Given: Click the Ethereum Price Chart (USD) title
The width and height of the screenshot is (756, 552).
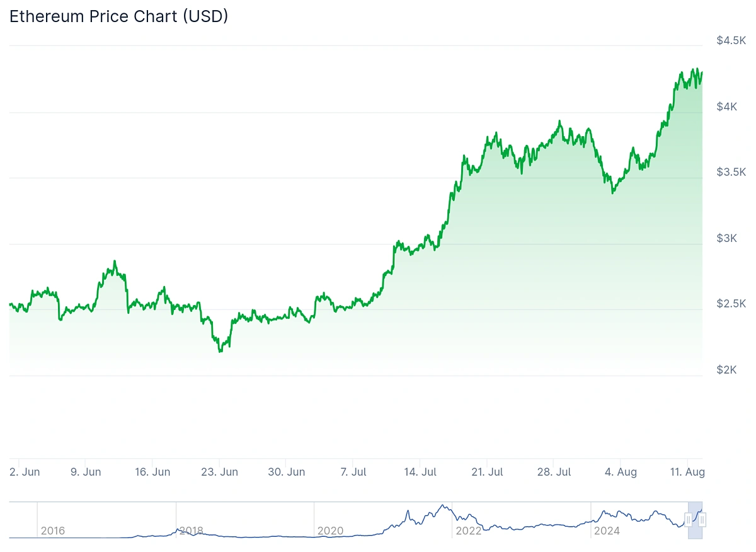Looking at the screenshot, I should 118,17.
